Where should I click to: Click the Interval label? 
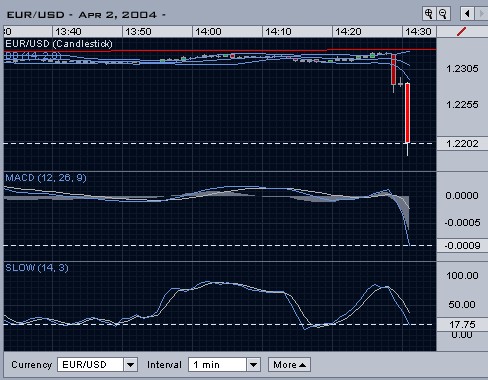pyautogui.click(x=164, y=365)
